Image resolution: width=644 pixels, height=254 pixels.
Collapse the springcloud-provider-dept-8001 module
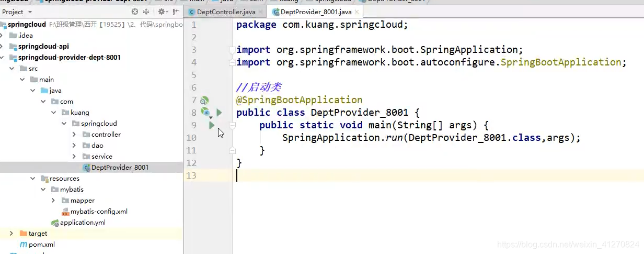click(2, 58)
